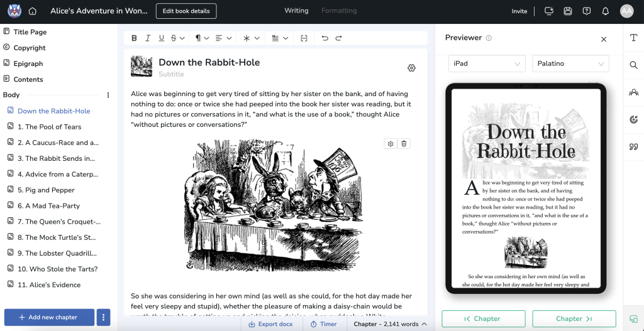Expand the Palatino font dropdown
Viewport: 644px width, 331px height.
click(570, 64)
